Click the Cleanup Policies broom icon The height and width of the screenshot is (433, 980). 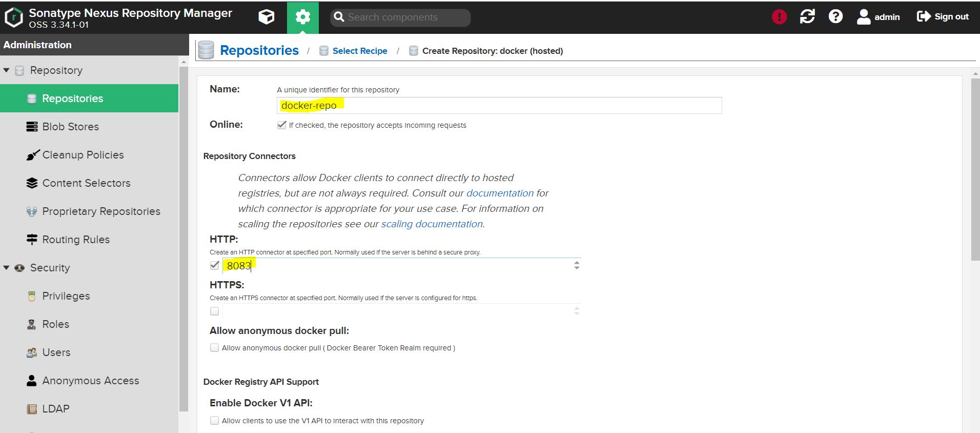point(32,155)
